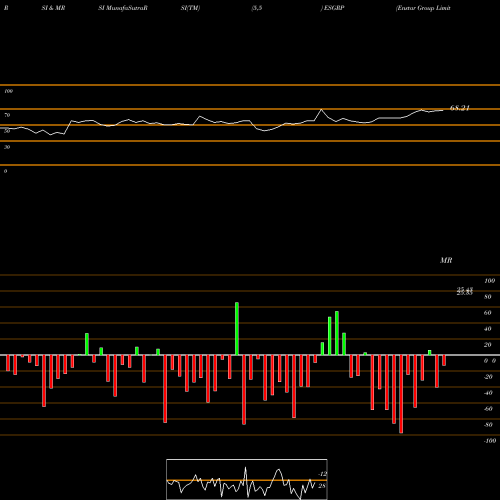Image resolution: width=500 pixels, height=500 pixels.
Task: Click the value -12 in mini chart
Action: (x=322, y=474)
